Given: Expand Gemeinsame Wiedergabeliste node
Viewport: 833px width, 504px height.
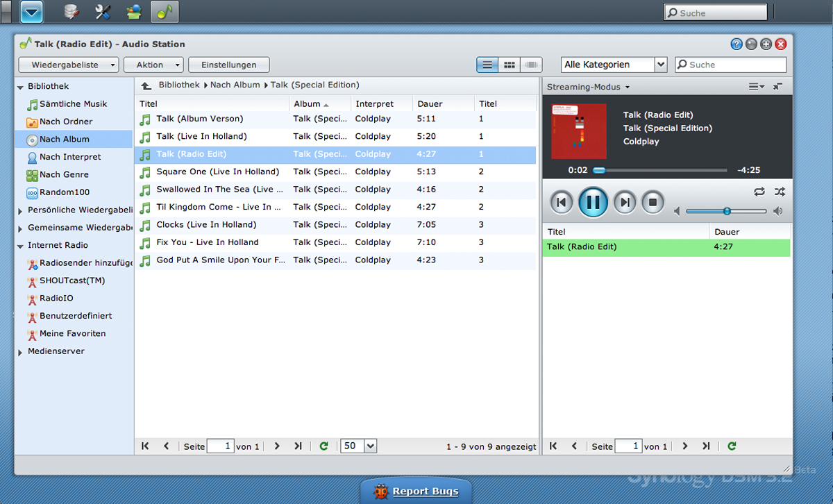Looking at the screenshot, I should click(20, 228).
